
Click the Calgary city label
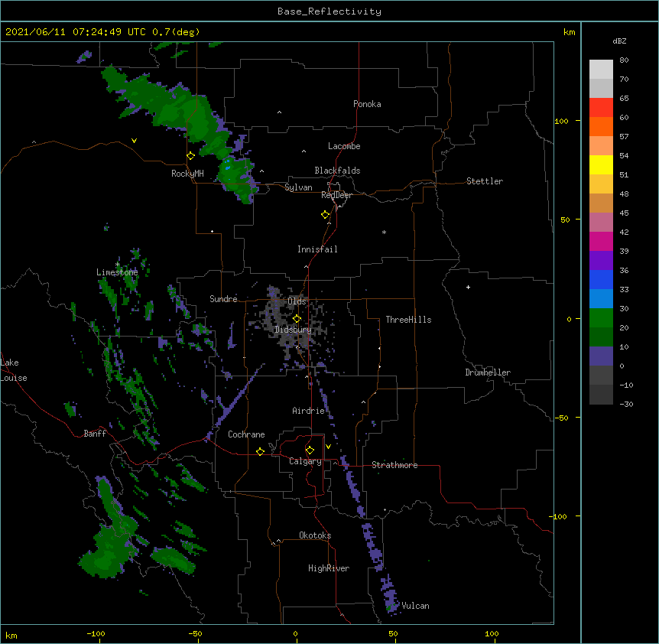point(305,461)
